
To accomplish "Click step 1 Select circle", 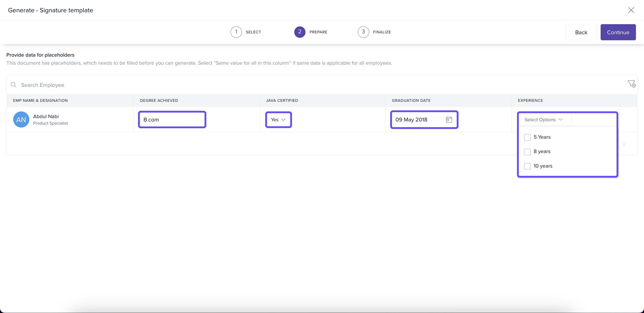I will coord(236,32).
